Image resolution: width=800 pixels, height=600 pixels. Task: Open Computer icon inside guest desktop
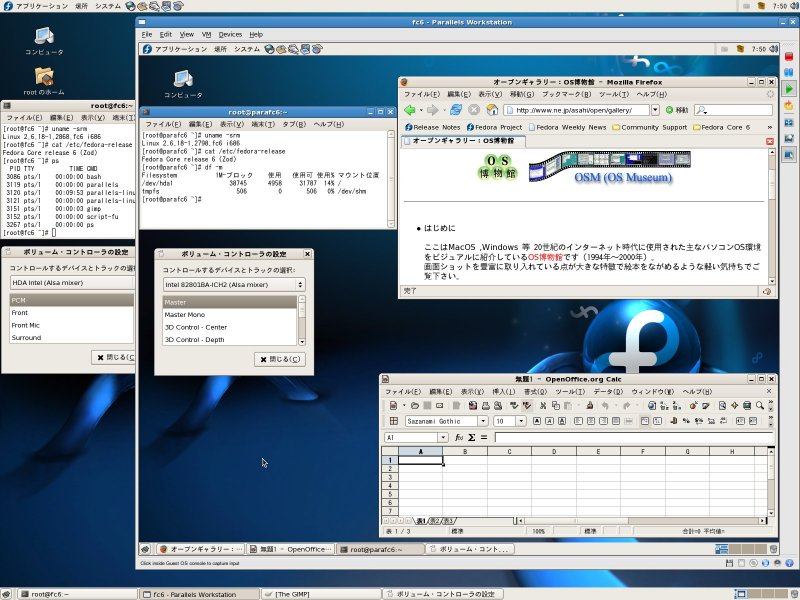coord(183,84)
